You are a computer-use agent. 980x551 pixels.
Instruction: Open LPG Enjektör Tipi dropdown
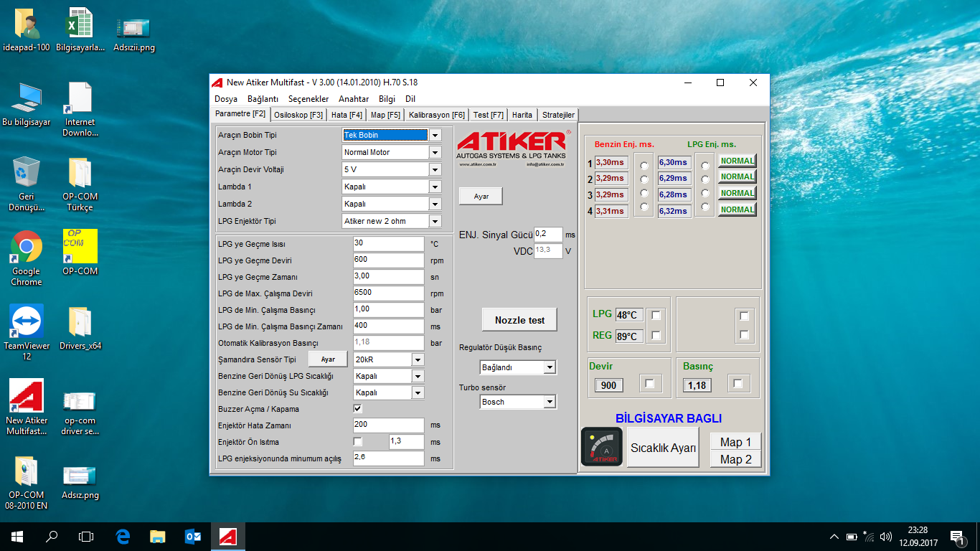(435, 221)
